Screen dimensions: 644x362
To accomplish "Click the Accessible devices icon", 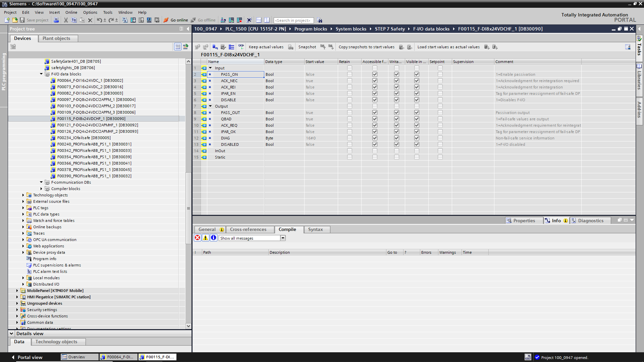I will coord(223,20).
